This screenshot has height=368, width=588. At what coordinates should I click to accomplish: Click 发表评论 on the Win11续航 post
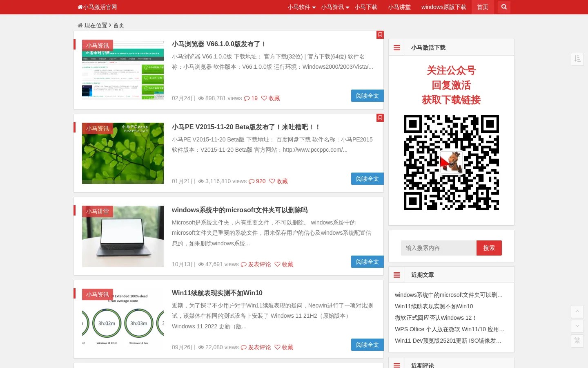[256, 347]
